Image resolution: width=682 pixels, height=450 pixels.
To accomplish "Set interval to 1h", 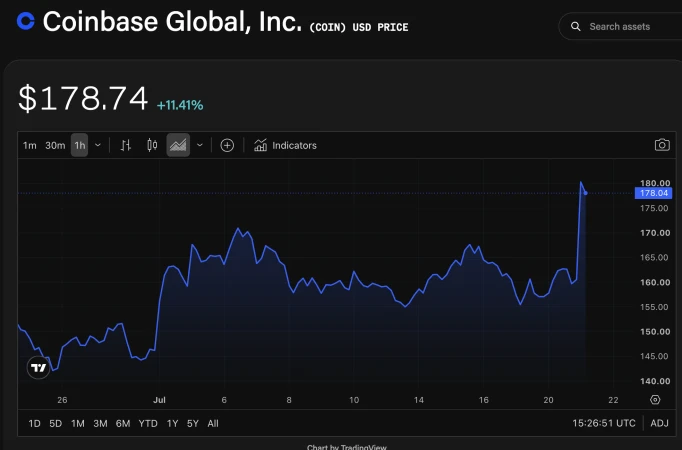I will coord(80,145).
